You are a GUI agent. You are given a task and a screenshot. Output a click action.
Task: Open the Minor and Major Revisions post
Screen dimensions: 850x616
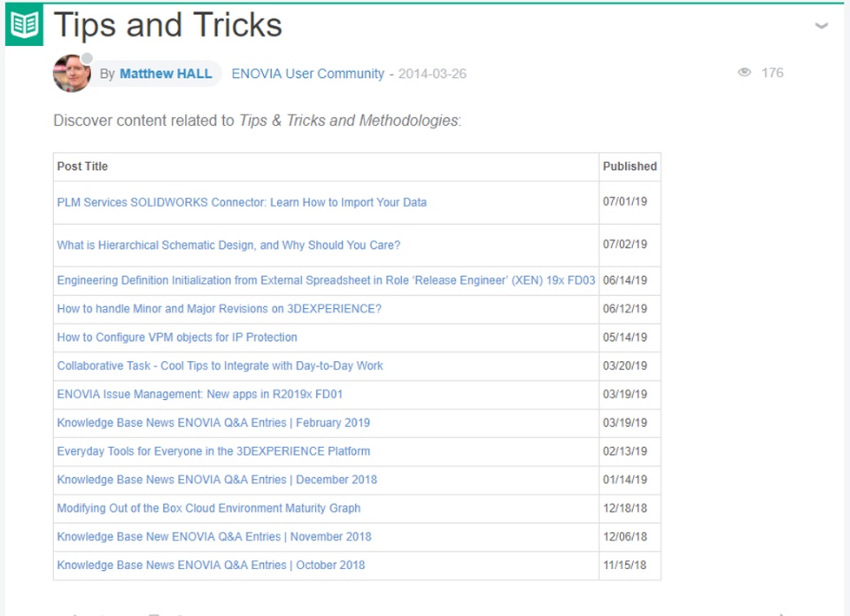[219, 309]
